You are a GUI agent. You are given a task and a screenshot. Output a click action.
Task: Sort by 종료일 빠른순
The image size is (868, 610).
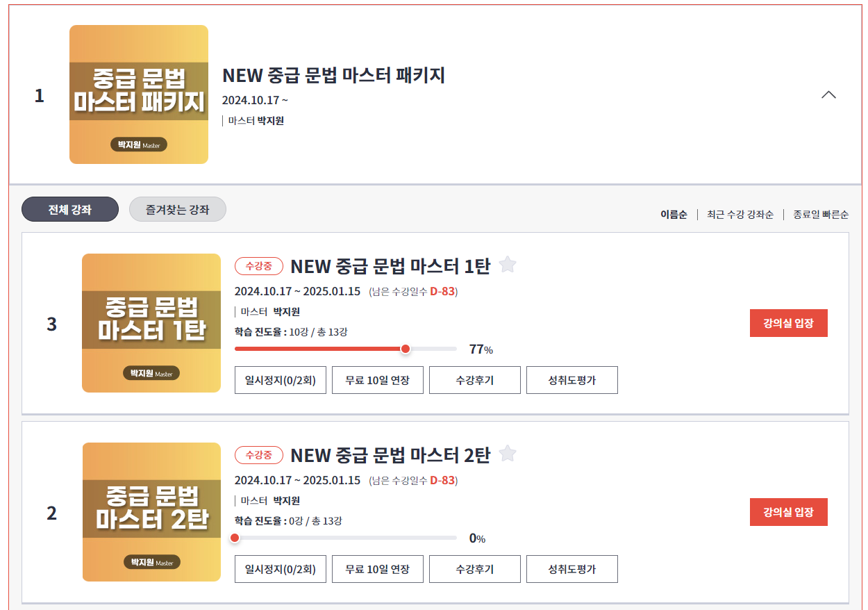[821, 215]
